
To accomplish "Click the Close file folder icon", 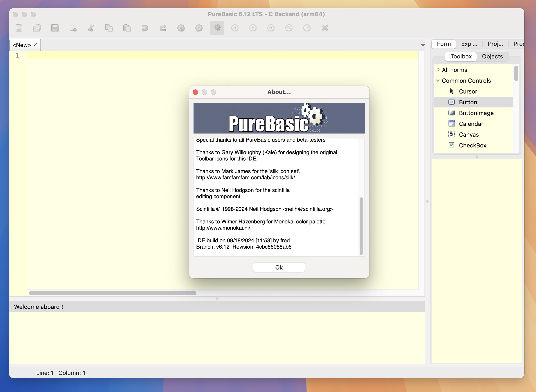I will [73, 28].
